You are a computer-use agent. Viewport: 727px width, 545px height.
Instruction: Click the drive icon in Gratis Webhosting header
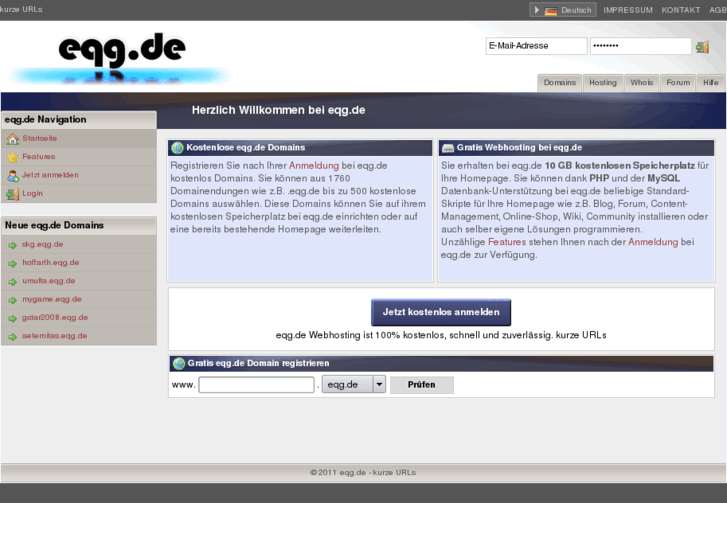pos(448,148)
